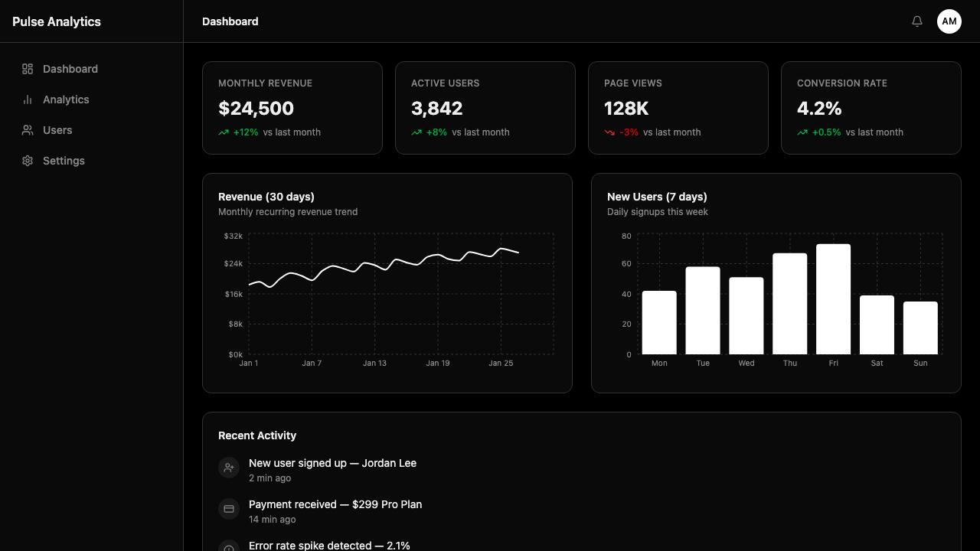980x551 pixels.
Task: Click the credit card icon beside Payment received
Action: pos(229,508)
